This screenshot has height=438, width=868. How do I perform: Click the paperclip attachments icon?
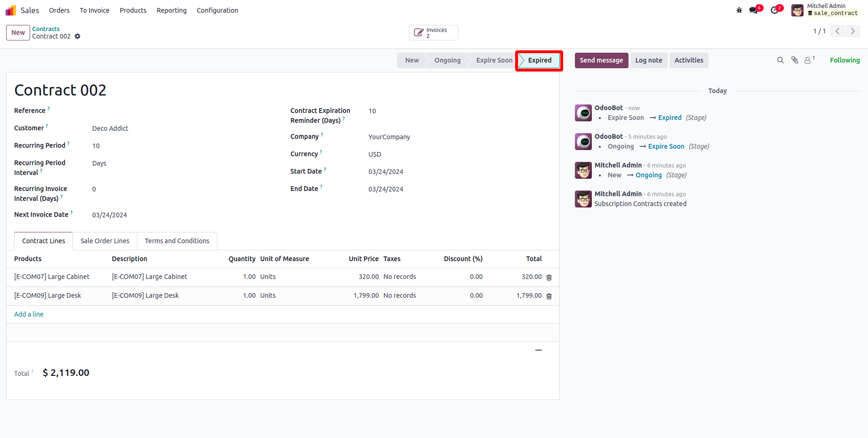795,60
